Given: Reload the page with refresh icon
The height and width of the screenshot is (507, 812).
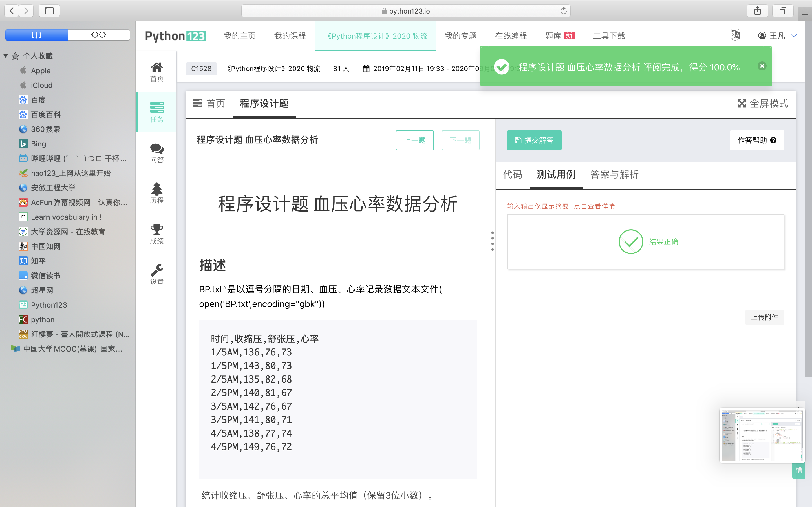Looking at the screenshot, I should coord(563,11).
